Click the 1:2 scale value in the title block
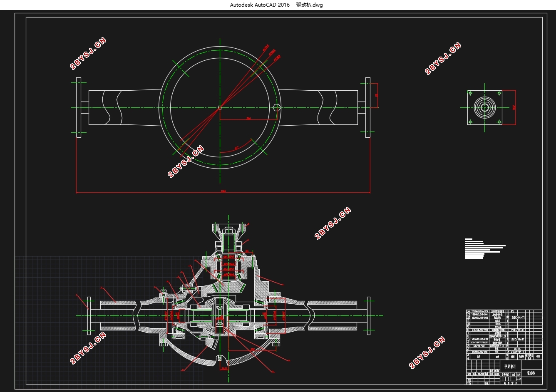 pos(518,379)
